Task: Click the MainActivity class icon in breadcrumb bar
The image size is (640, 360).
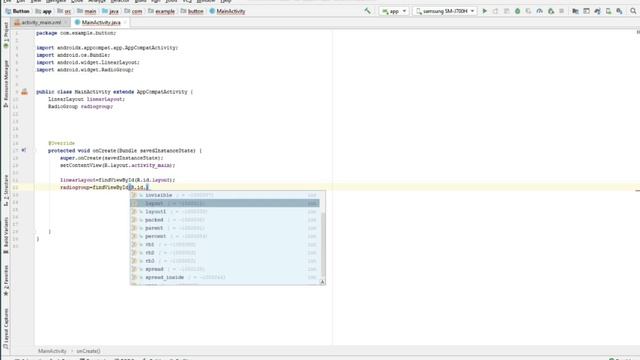Action: pyautogui.click(x=212, y=11)
